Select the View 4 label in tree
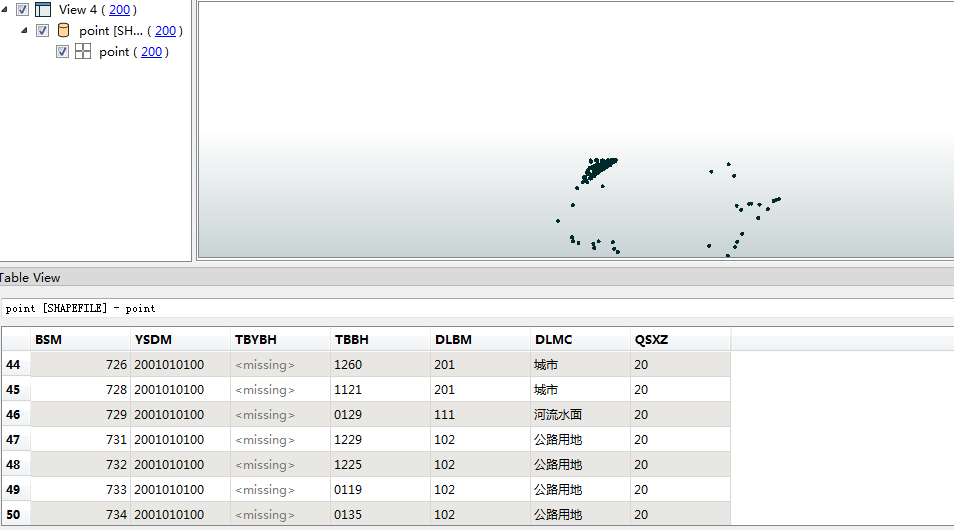 pos(77,10)
